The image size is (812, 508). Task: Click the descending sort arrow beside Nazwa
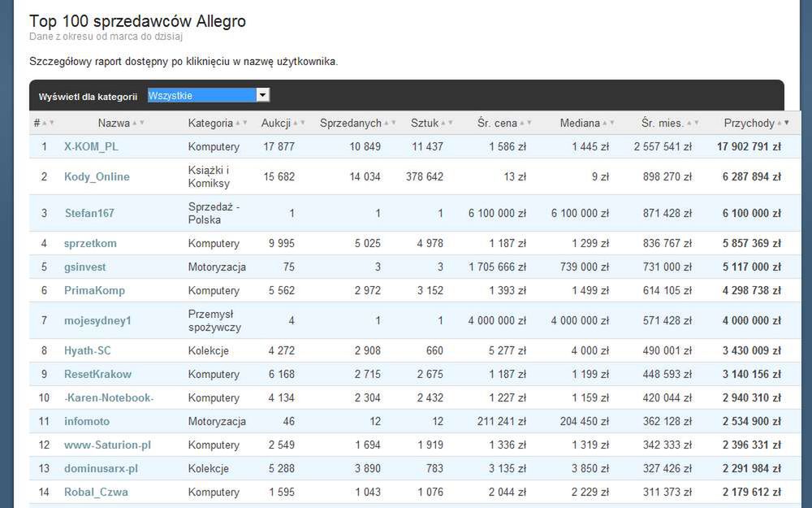[x=142, y=124]
